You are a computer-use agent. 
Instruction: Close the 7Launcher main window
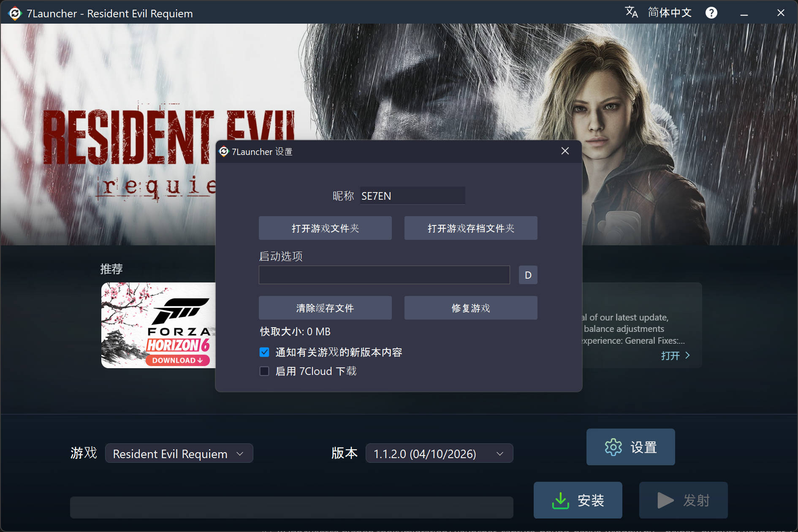[781, 13]
